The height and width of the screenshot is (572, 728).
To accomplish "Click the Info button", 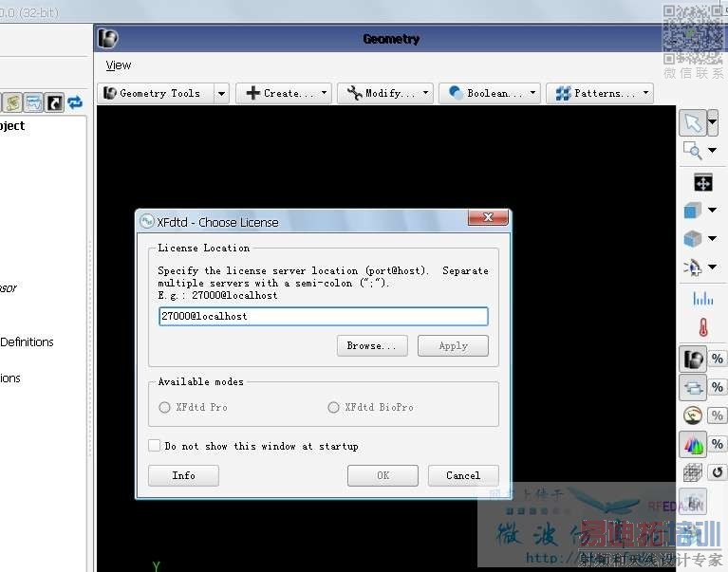I will pyautogui.click(x=183, y=475).
